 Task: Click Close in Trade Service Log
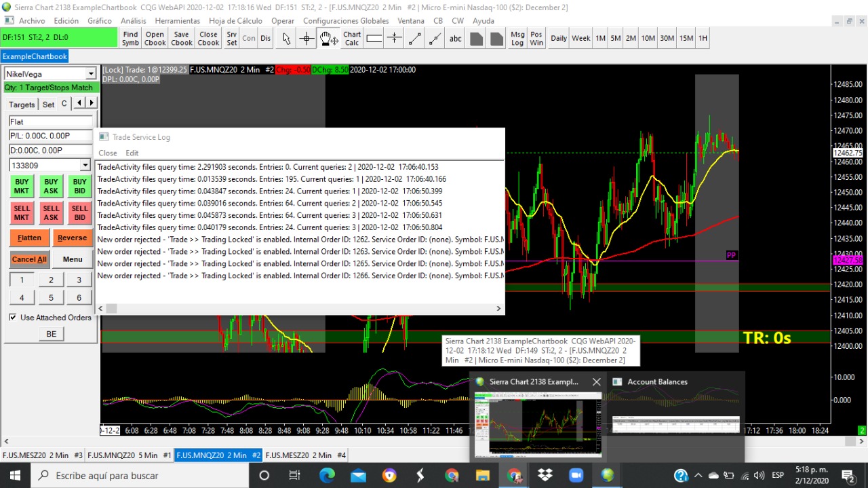coord(108,153)
